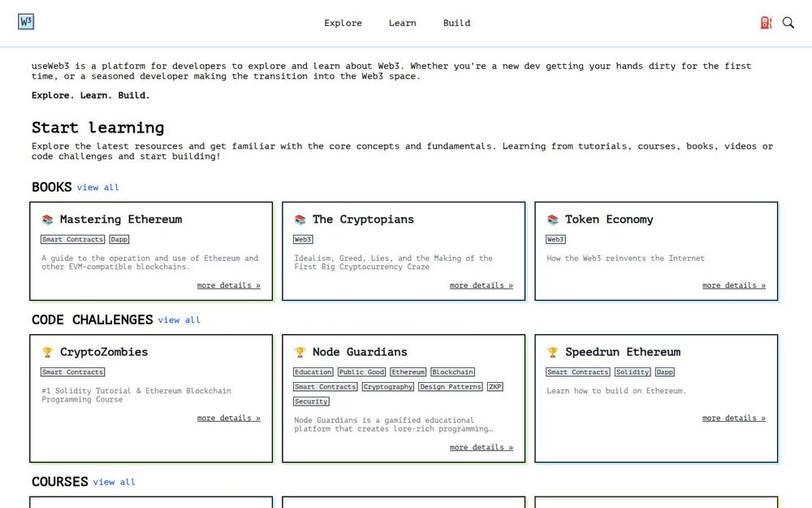Viewport: 812px width, 508px height.
Task: Open the gas pump tracker icon
Action: pyautogui.click(x=766, y=23)
